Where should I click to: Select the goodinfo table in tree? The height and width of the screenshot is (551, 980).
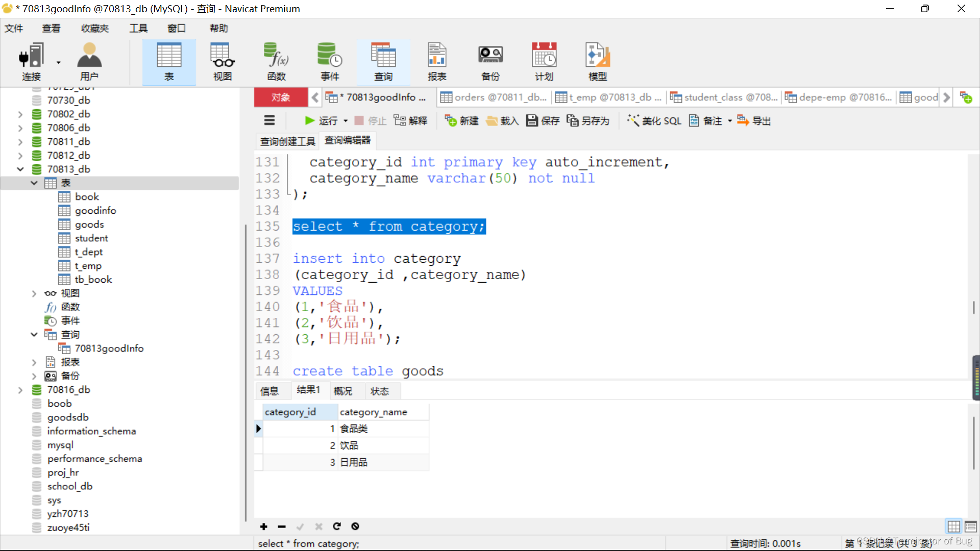tap(95, 211)
